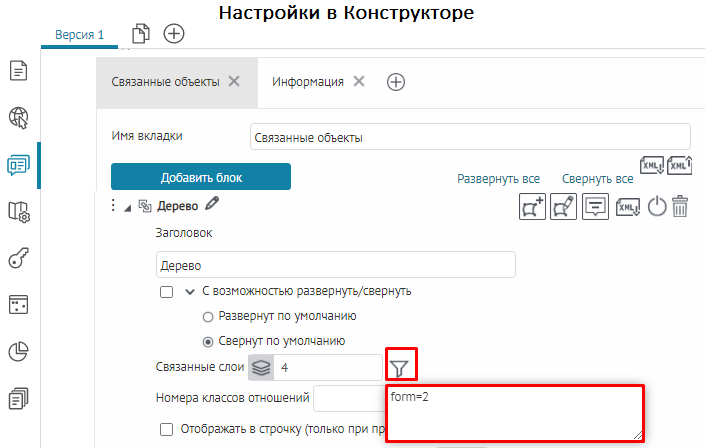705x448 pixels.
Task: Click the pencil icon next to Дерево title
Action: coord(211,205)
